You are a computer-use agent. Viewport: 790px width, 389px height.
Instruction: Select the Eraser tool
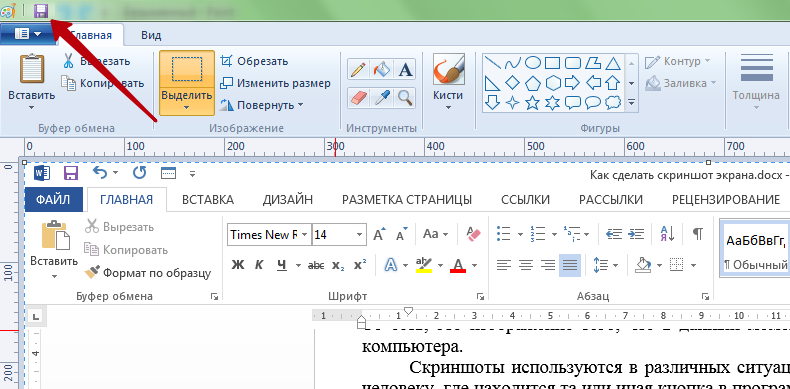[x=358, y=98]
